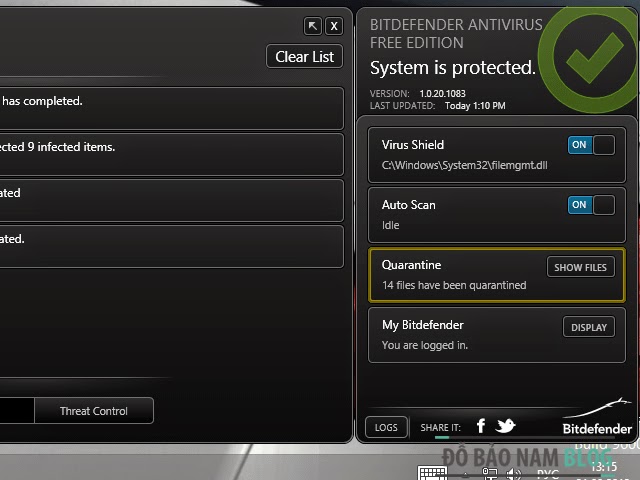Select the 'has completed.' event entry
The width and height of the screenshot is (640, 480).
click(x=171, y=109)
